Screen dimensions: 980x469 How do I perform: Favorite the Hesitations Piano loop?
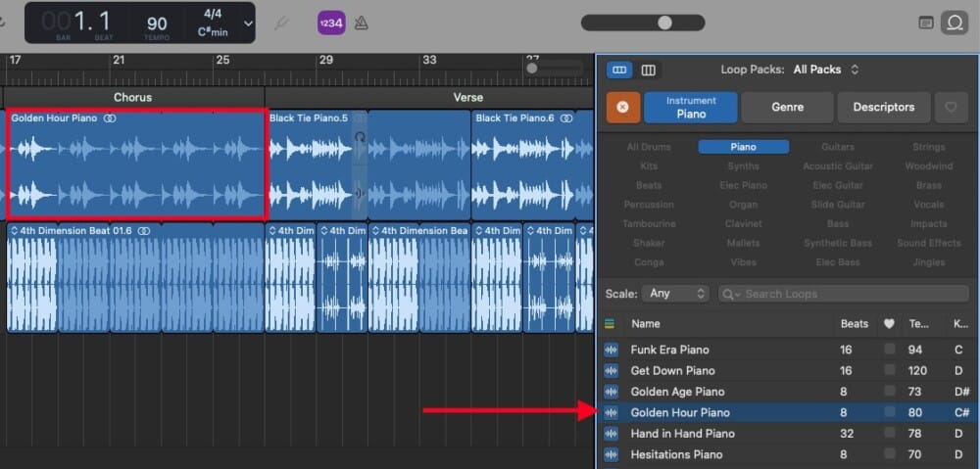(890, 453)
